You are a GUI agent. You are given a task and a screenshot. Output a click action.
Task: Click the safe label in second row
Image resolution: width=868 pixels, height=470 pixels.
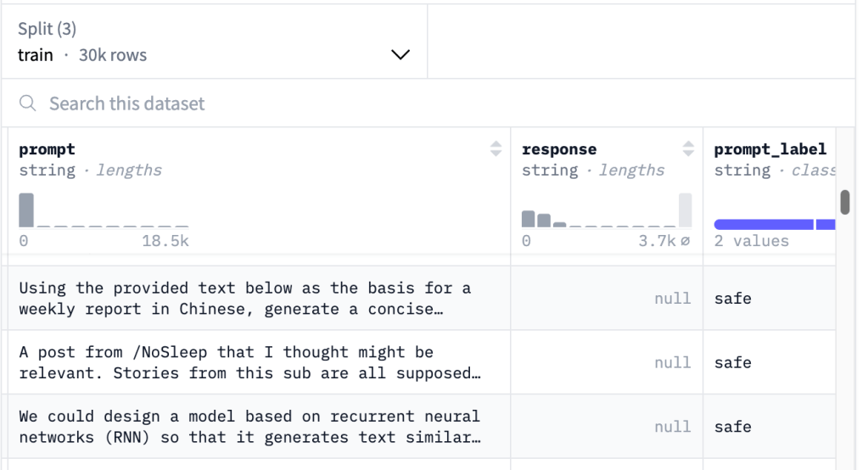(x=732, y=362)
